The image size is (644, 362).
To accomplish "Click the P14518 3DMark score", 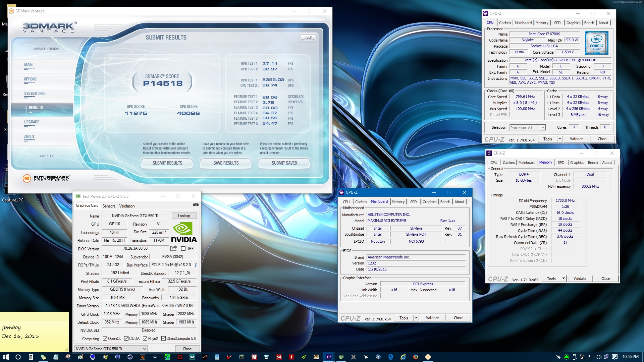I will [x=163, y=83].
